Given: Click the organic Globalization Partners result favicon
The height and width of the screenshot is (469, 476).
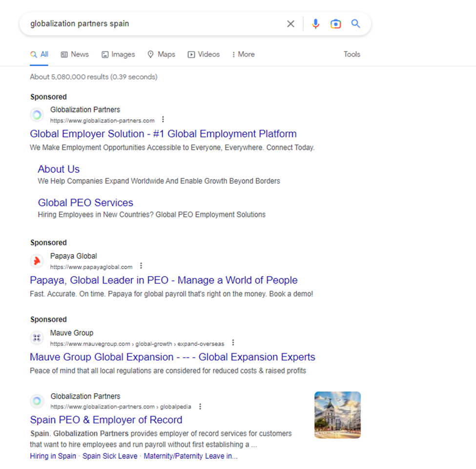Looking at the screenshot, I should [x=37, y=401].
